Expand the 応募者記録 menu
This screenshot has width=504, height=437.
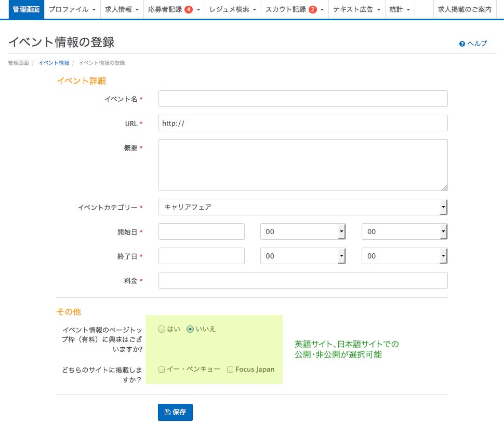pos(174,10)
